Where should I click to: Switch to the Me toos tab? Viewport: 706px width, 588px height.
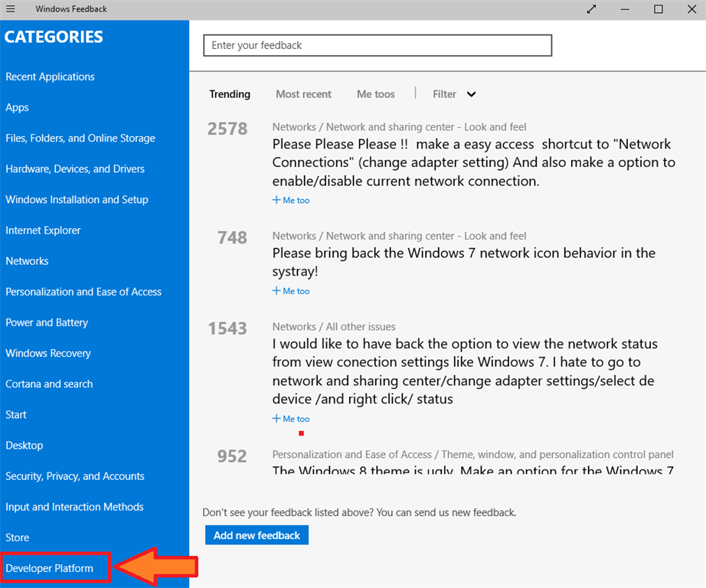(376, 94)
